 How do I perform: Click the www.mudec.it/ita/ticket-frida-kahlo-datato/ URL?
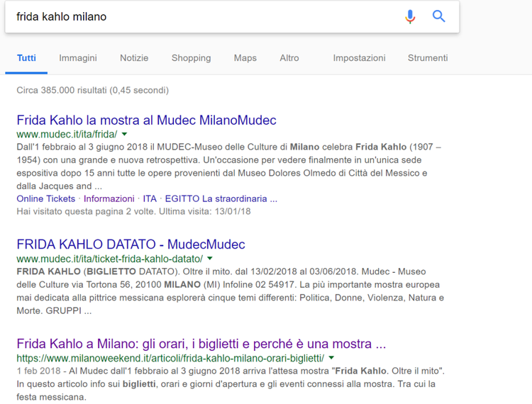pos(109,259)
